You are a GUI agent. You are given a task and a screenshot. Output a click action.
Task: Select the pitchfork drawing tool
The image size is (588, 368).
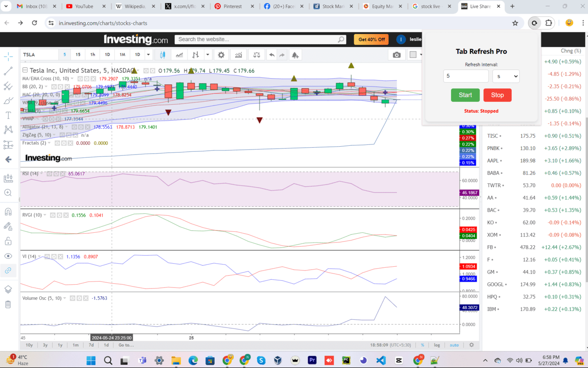coord(8,86)
